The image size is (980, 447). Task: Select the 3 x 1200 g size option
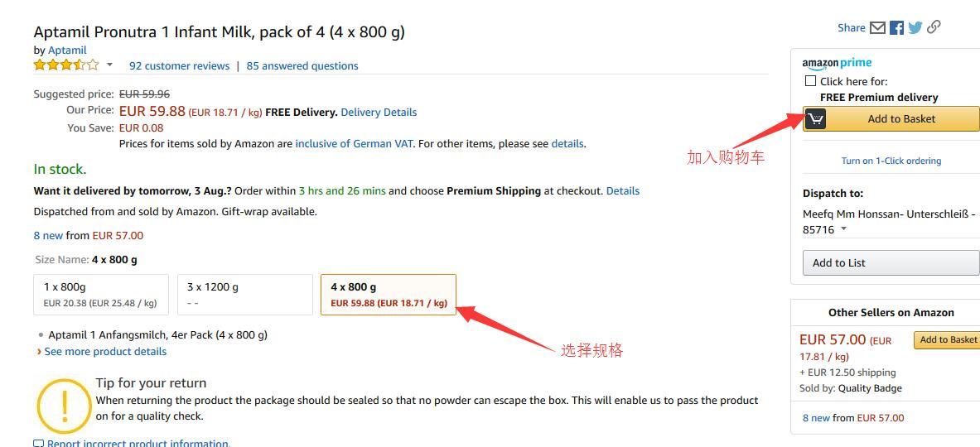[245, 295]
